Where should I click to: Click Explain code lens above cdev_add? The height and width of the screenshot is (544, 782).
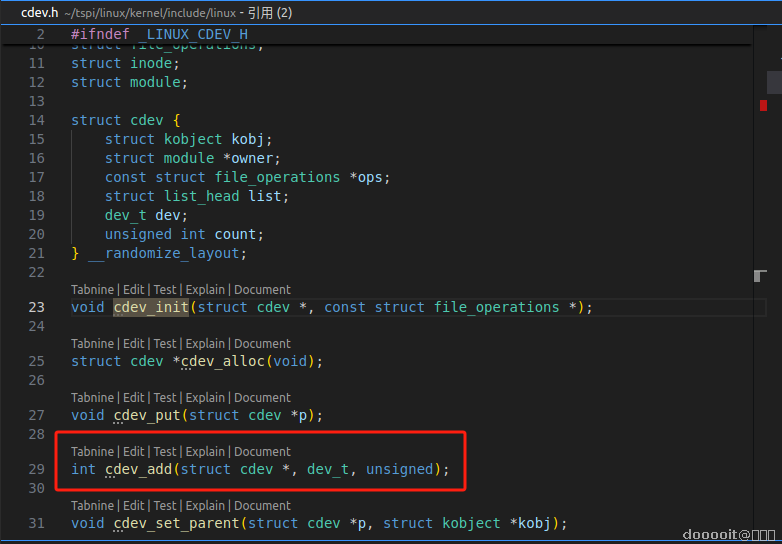(x=205, y=451)
